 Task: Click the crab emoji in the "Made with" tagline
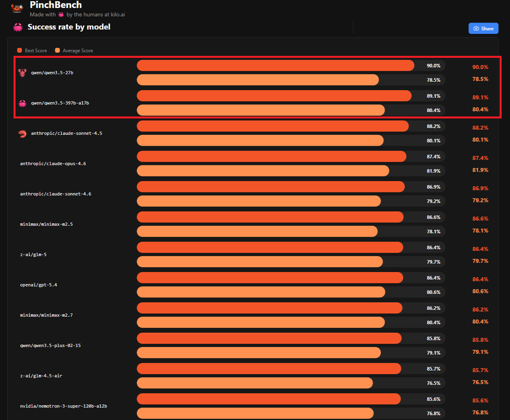[x=61, y=14]
